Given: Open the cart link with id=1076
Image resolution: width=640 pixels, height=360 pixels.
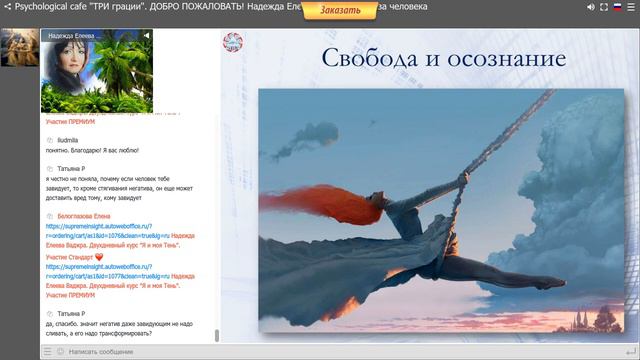Looking at the screenshot, I should pos(107,231).
